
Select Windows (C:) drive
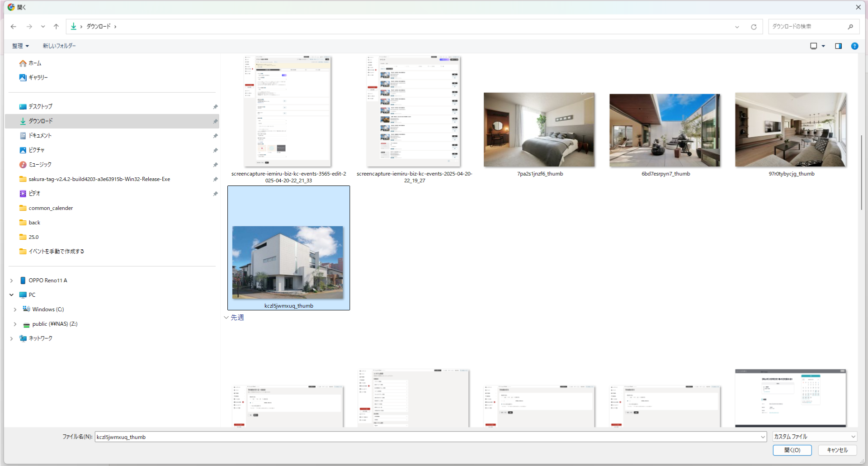pyautogui.click(x=44, y=309)
